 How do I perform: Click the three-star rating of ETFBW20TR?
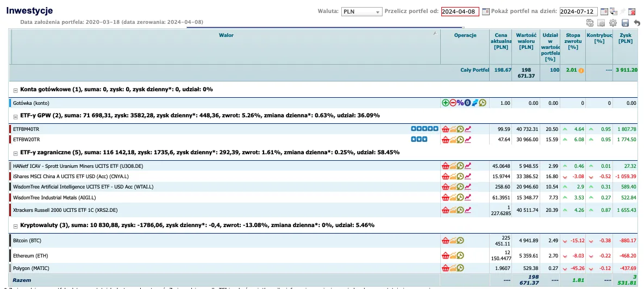tap(419, 140)
